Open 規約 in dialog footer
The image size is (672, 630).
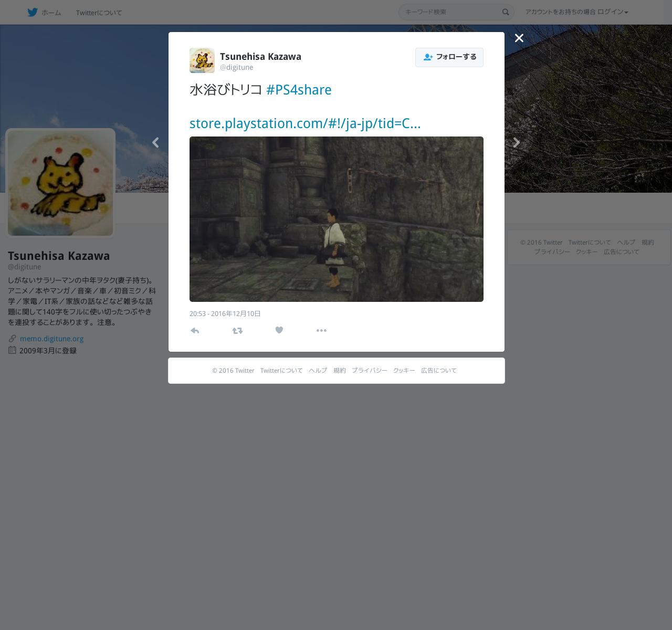[x=340, y=370]
